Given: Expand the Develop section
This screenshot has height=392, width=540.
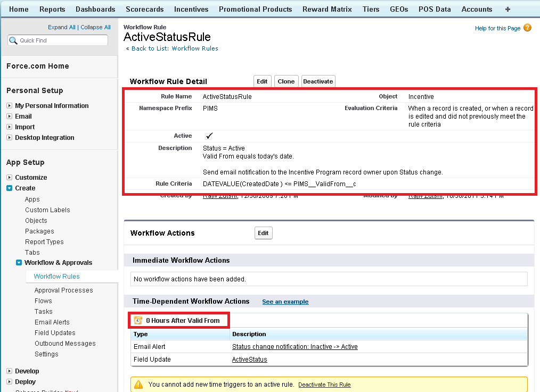Looking at the screenshot, I should click(x=10, y=371).
